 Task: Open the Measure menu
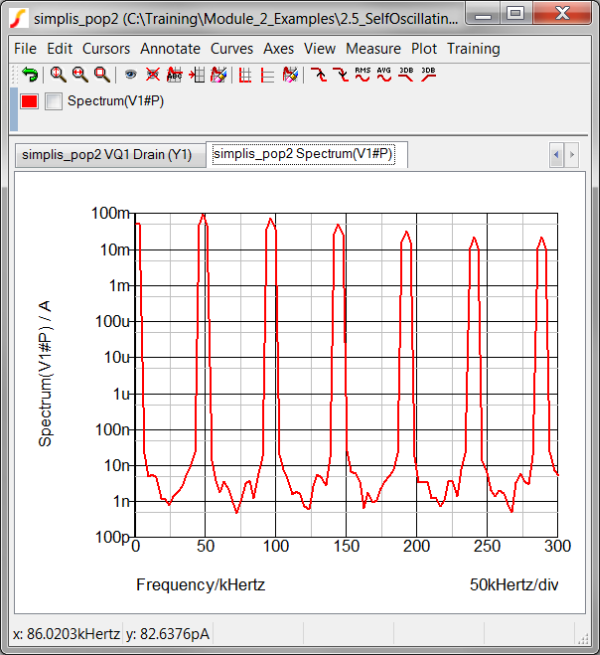tap(373, 48)
